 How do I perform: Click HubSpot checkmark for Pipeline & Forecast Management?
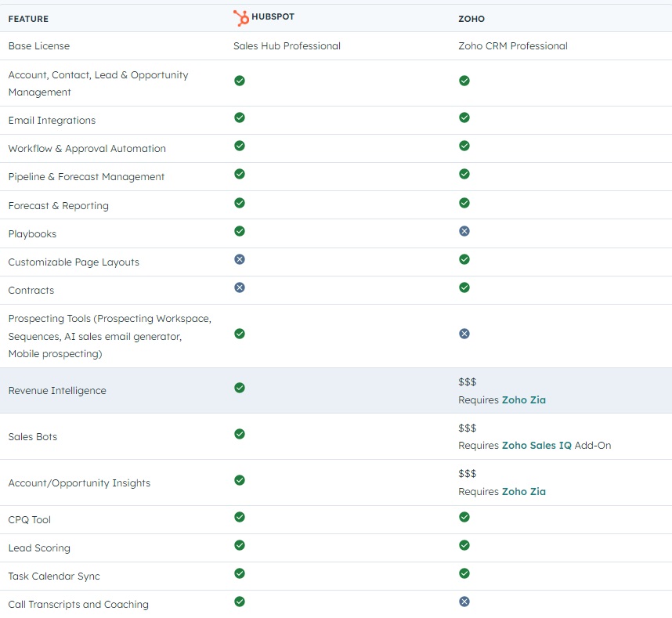[x=240, y=174]
